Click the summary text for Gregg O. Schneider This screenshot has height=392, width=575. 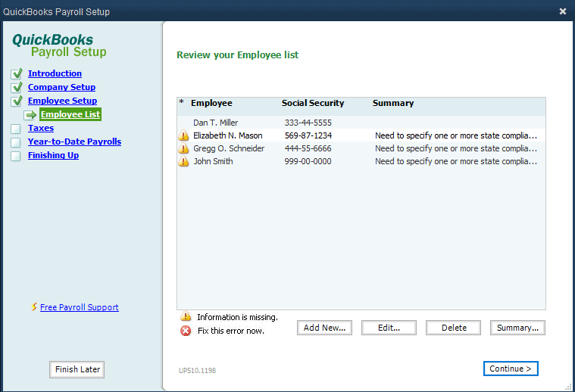pyautogui.click(x=456, y=148)
